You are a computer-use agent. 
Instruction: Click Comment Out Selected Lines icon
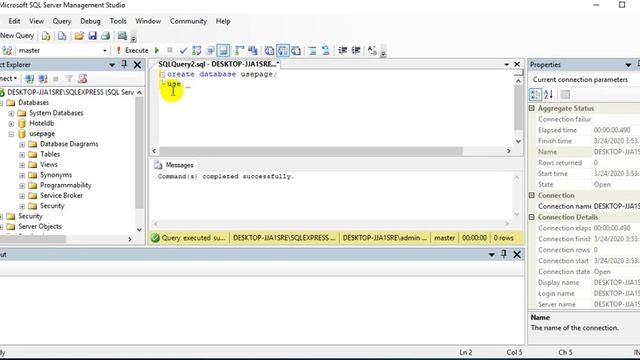pyautogui.click(x=312, y=51)
